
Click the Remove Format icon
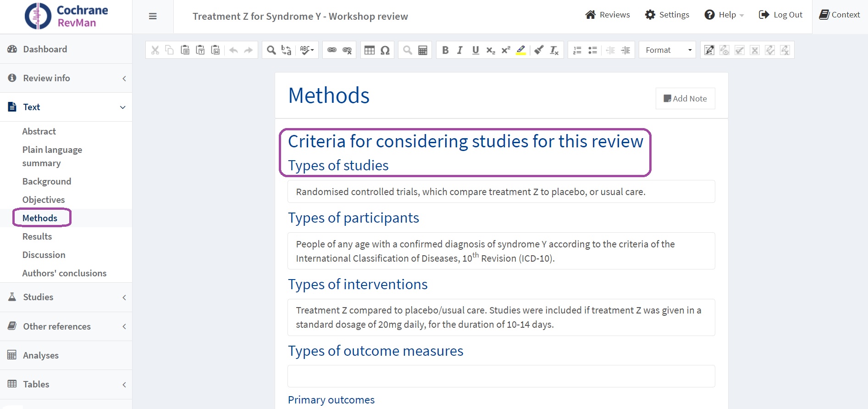[x=554, y=50]
